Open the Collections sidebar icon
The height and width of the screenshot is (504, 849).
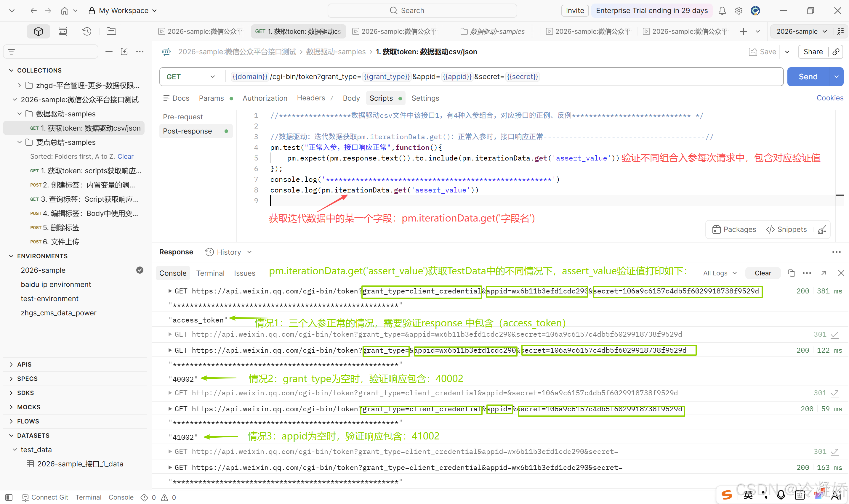point(39,31)
